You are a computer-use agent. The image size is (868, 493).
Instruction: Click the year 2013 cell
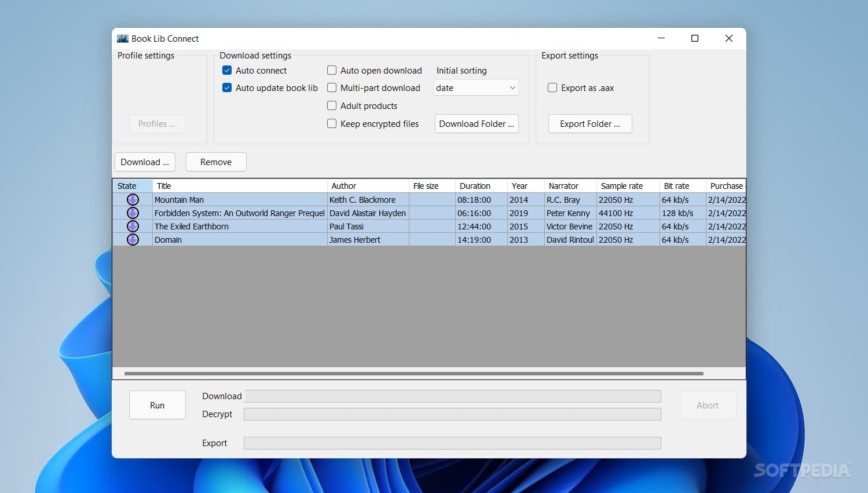pos(526,240)
